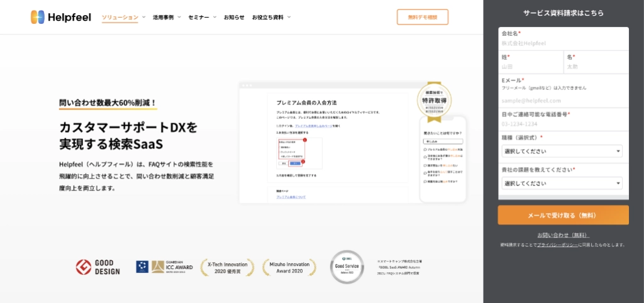The width and height of the screenshot is (644, 303).
Task: Expand the chevron next to セミナー
Action: [x=215, y=17]
